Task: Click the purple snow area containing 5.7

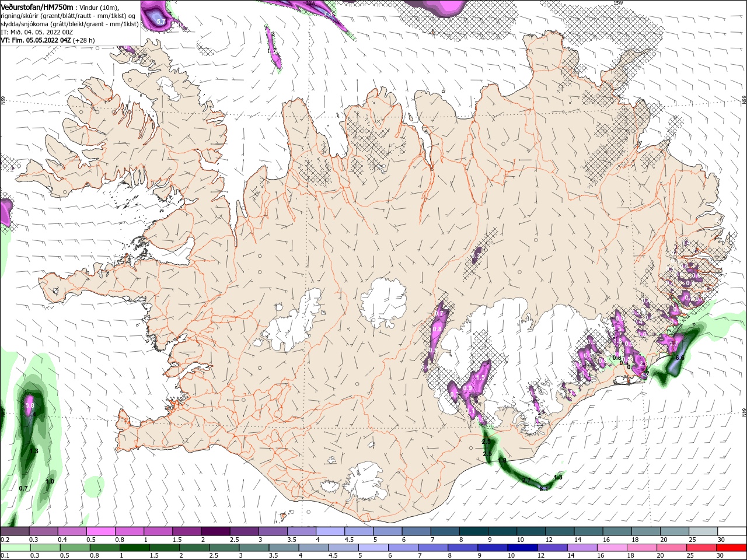Action: click(158, 16)
